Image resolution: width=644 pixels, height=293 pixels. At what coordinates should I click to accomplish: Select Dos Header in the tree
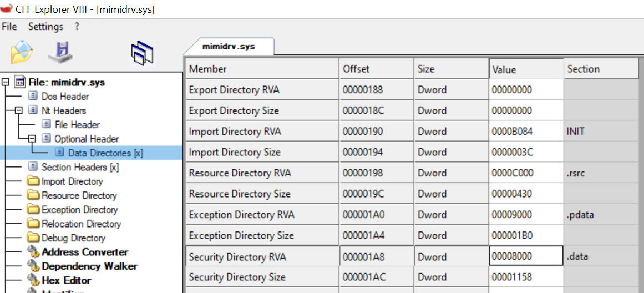[x=65, y=96]
